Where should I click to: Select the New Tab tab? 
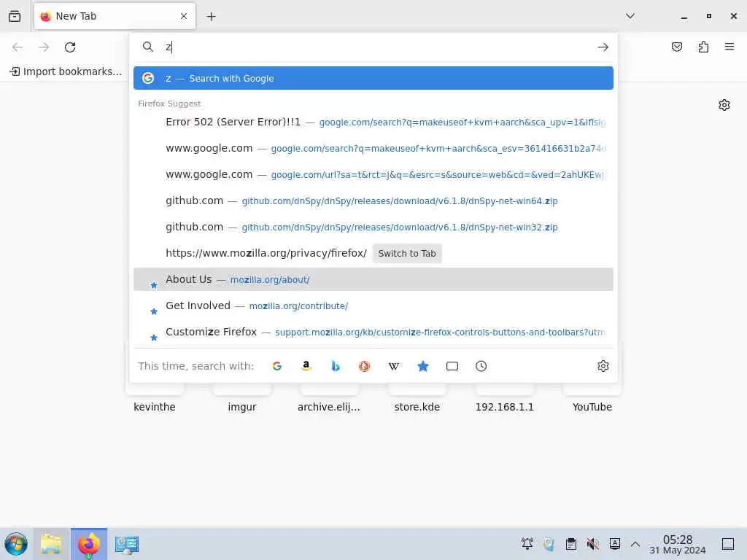click(x=115, y=16)
